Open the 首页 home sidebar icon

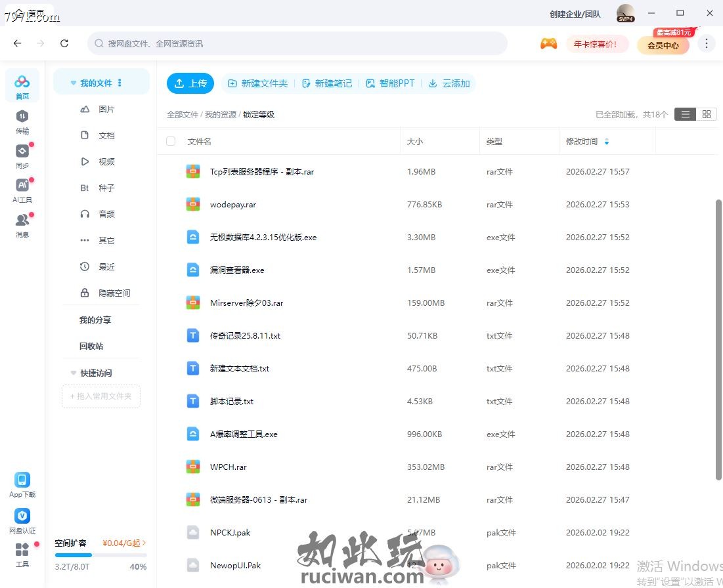pyautogui.click(x=22, y=86)
